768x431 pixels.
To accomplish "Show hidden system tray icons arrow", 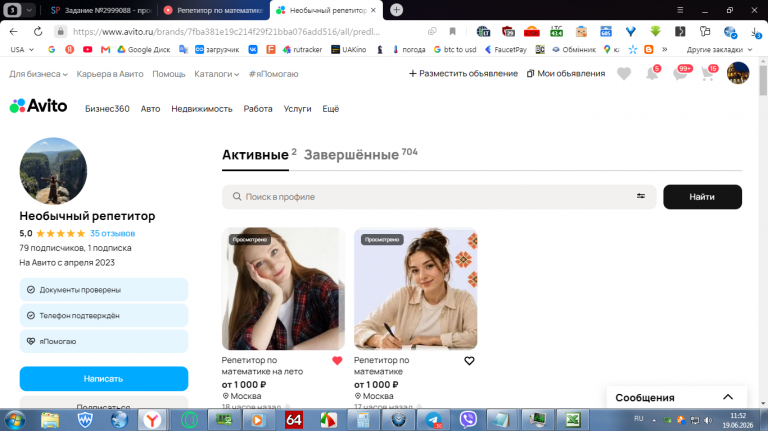I will pyautogui.click(x=654, y=420).
